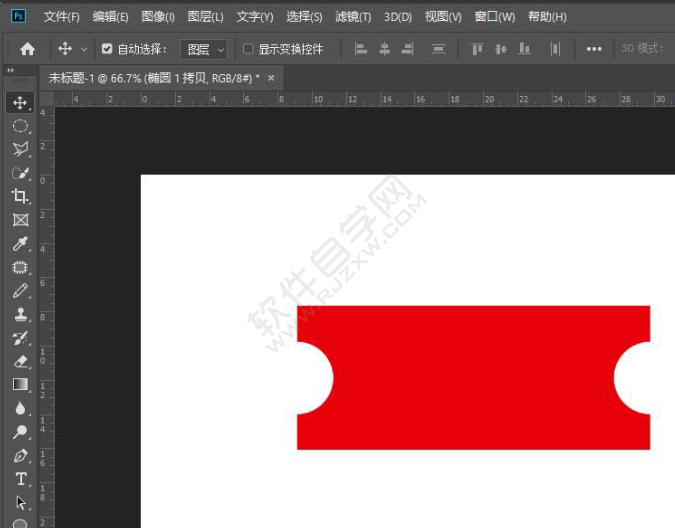Select the Gradient tool
The width and height of the screenshot is (675, 528).
coord(20,384)
